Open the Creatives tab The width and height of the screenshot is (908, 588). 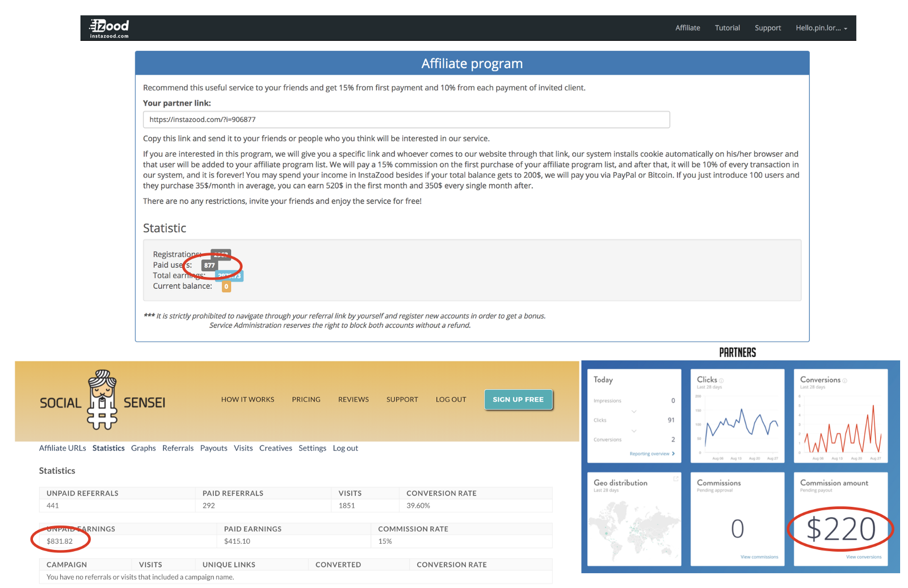[276, 448]
